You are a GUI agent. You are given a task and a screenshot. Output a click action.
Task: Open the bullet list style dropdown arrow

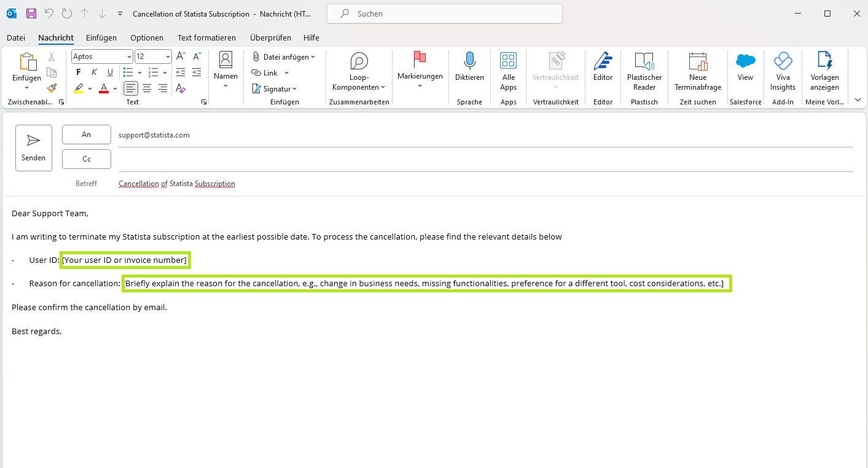point(139,72)
